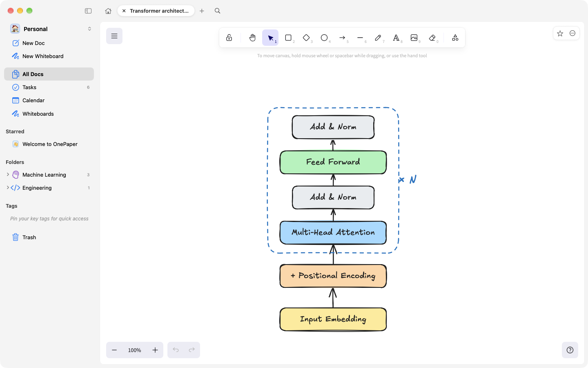The image size is (588, 368).
Task: Star this whiteboard document
Action: tap(560, 34)
